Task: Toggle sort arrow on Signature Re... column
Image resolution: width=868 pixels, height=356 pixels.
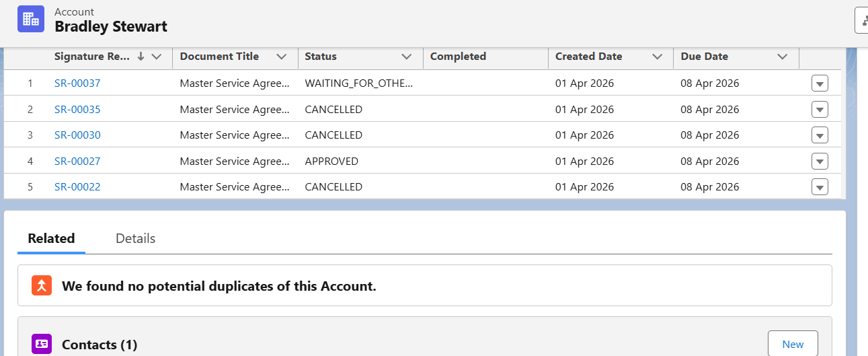Action: [141, 57]
